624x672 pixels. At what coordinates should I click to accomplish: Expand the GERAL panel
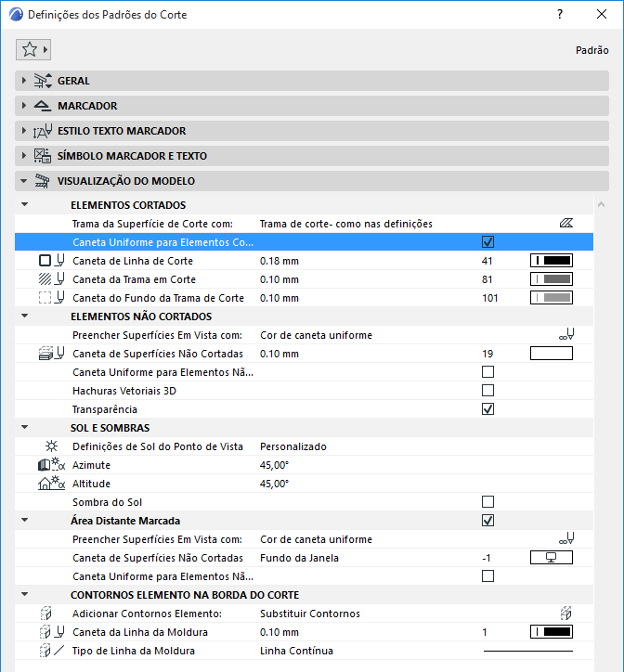(x=24, y=81)
